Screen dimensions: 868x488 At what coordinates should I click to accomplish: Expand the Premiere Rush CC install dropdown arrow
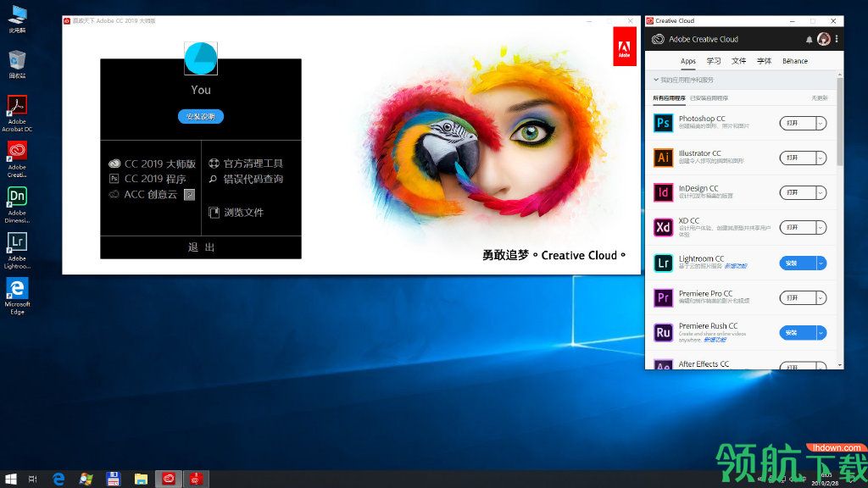(821, 332)
